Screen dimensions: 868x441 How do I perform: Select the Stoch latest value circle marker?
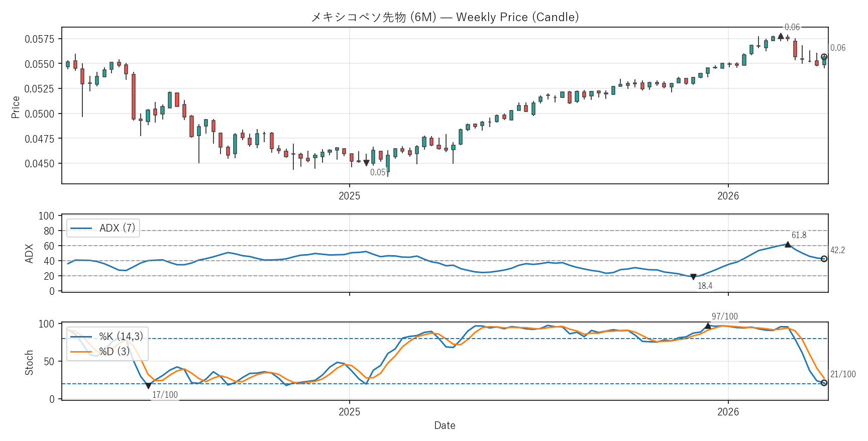(824, 383)
